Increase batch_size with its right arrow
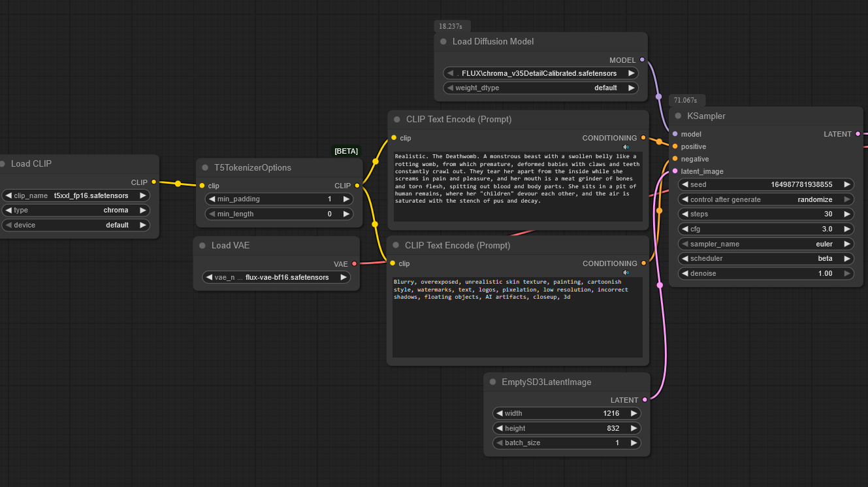Screen dimensions: 868x487 pos(634,443)
